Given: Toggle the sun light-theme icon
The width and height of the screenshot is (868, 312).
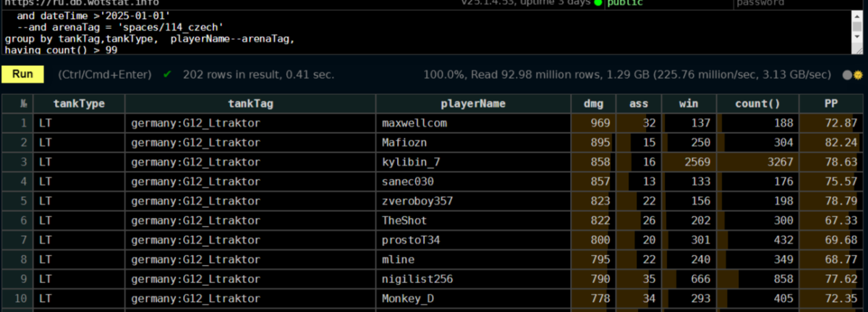Looking at the screenshot, I should click(859, 75).
